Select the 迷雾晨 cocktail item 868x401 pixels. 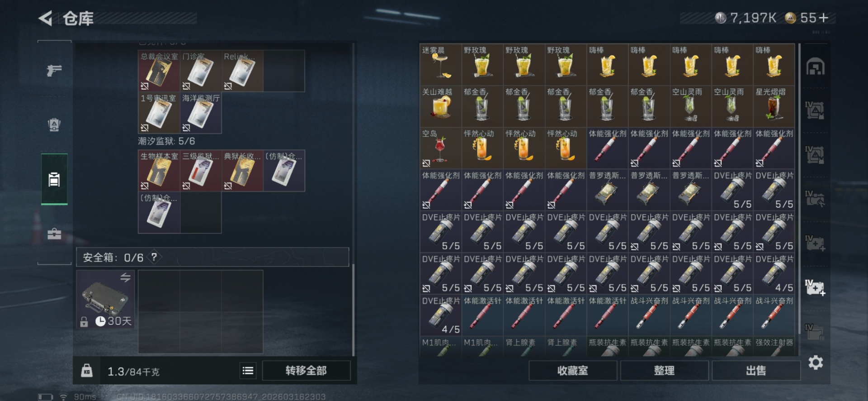[441, 65]
